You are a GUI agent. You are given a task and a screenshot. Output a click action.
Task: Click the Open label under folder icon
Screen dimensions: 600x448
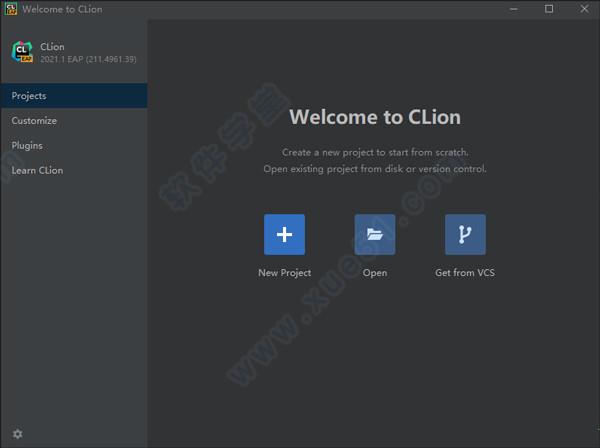375,273
